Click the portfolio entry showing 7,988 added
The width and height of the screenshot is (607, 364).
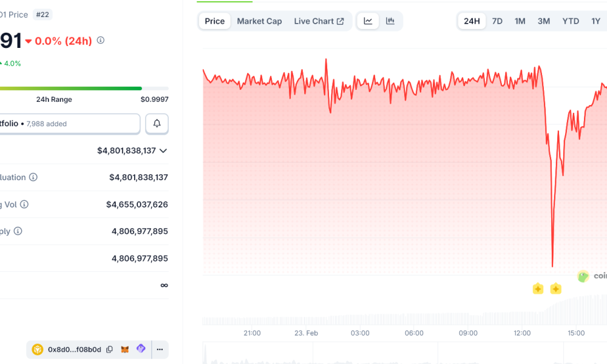pos(70,124)
